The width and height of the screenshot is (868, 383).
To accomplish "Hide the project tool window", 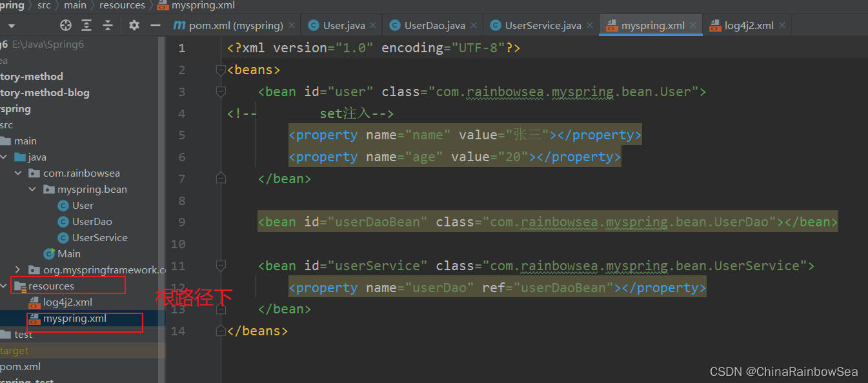I will tap(155, 25).
